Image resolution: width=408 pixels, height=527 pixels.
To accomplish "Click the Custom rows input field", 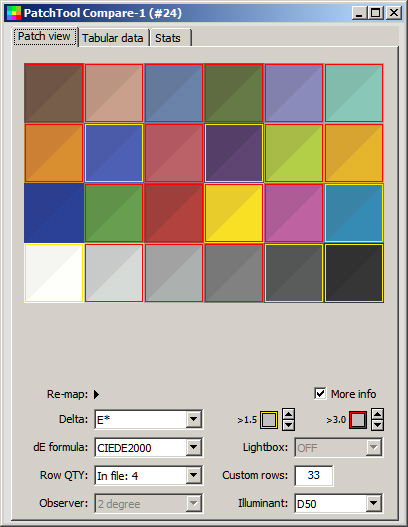I will point(314,475).
